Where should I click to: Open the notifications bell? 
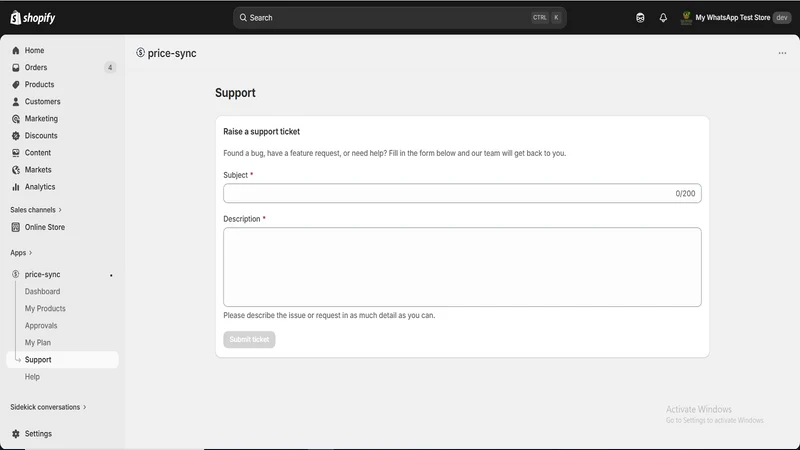663,17
